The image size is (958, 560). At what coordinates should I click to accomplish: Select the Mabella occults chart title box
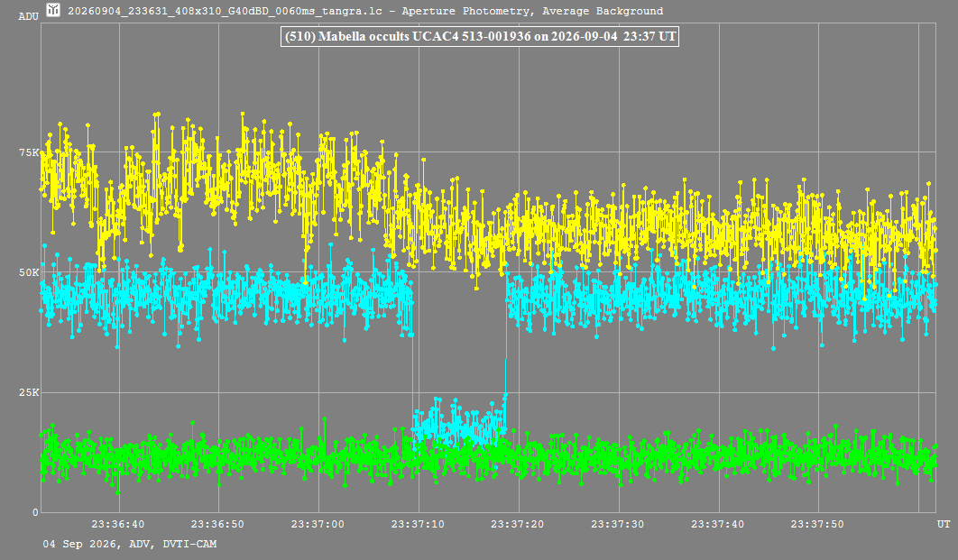(480, 36)
